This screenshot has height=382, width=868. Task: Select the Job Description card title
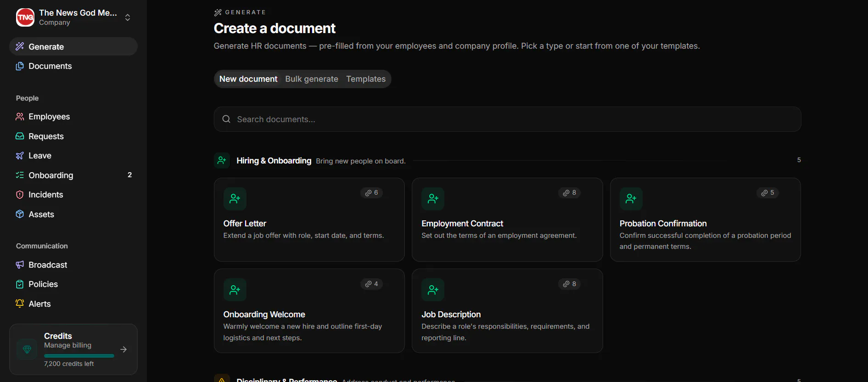click(x=451, y=315)
